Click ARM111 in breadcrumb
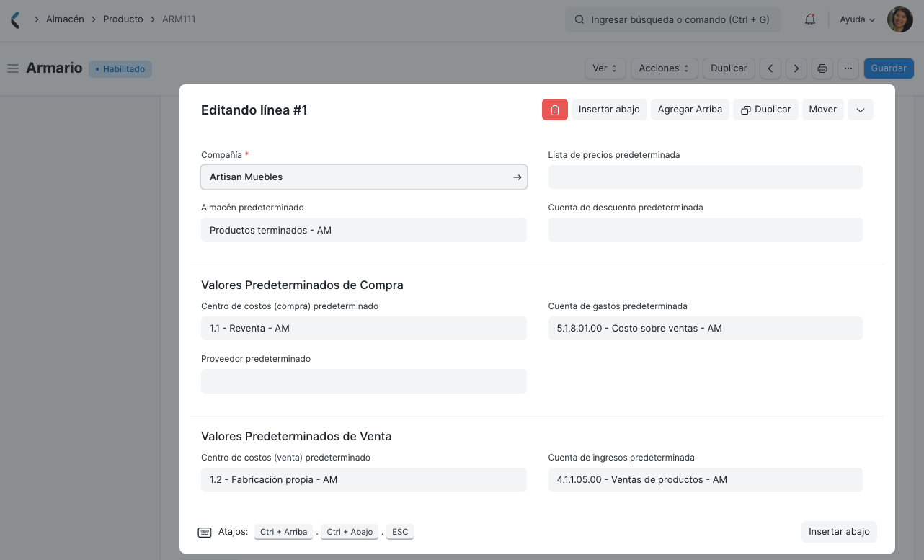924x560 pixels. [x=179, y=19]
